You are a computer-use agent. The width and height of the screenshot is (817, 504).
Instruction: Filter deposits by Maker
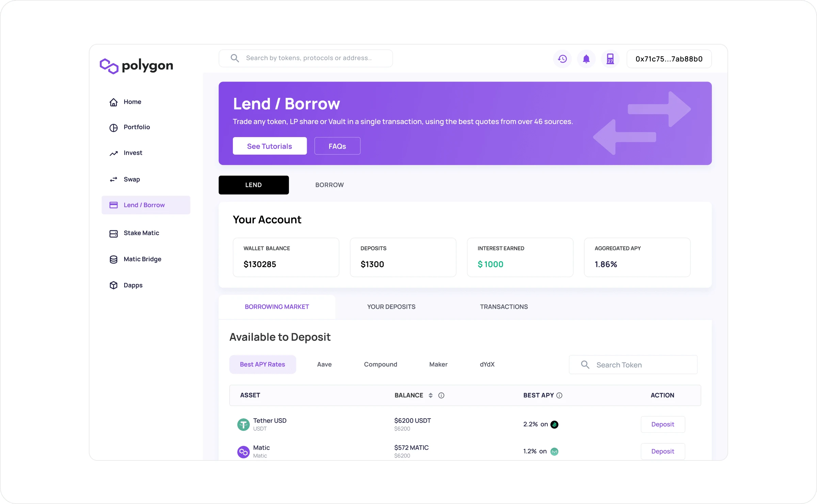point(438,365)
